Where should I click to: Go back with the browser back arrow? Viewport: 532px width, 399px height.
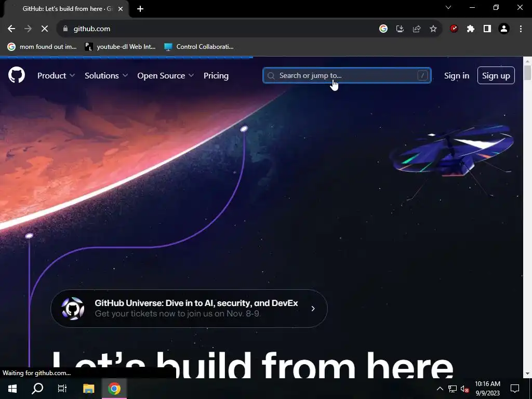pos(11,29)
